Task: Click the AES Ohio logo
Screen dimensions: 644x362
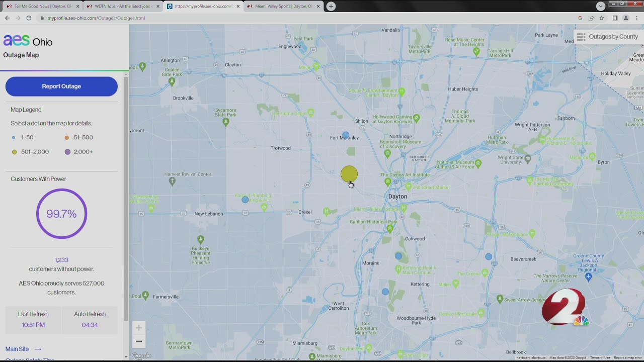Action: [x=28, y=41]
